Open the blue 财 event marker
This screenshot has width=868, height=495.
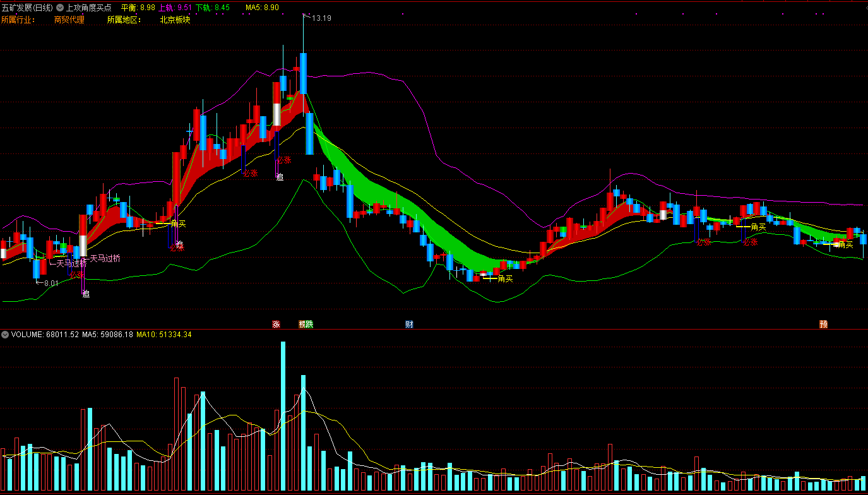click(x=409, y=325)
